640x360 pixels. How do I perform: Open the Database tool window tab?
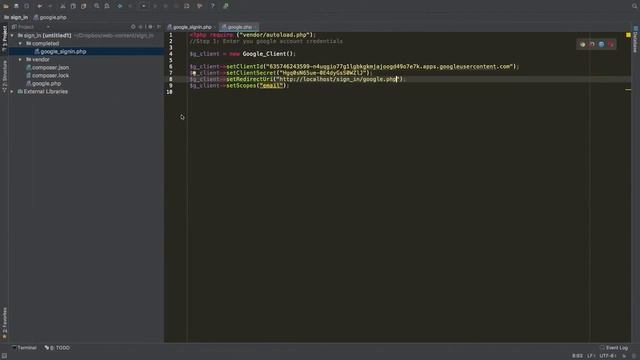(636, 39)
